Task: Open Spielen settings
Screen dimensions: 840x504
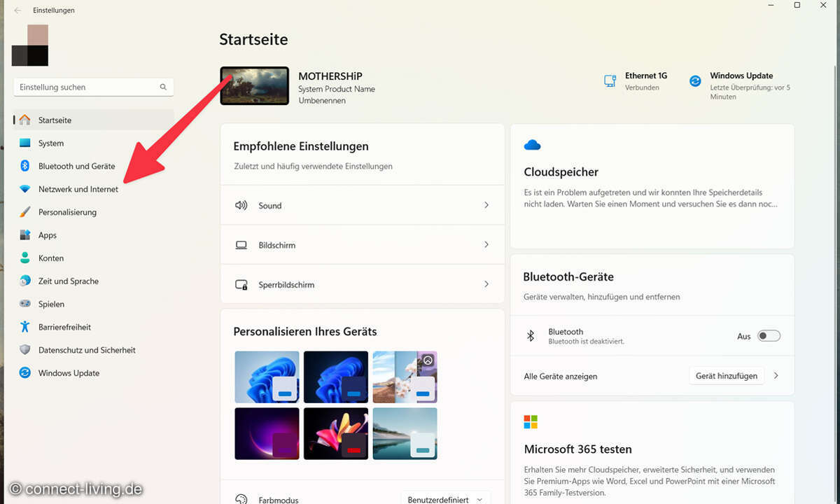Action: pyautogui.click(x=94, y=304)
